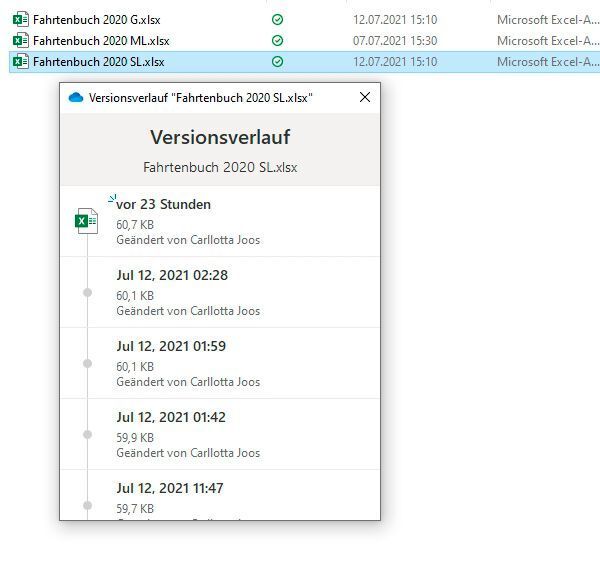Click date 07.07.2021 15:30 in file list
Image resolution: width=600 pixels, height=563 pixels.
point(395,41)
